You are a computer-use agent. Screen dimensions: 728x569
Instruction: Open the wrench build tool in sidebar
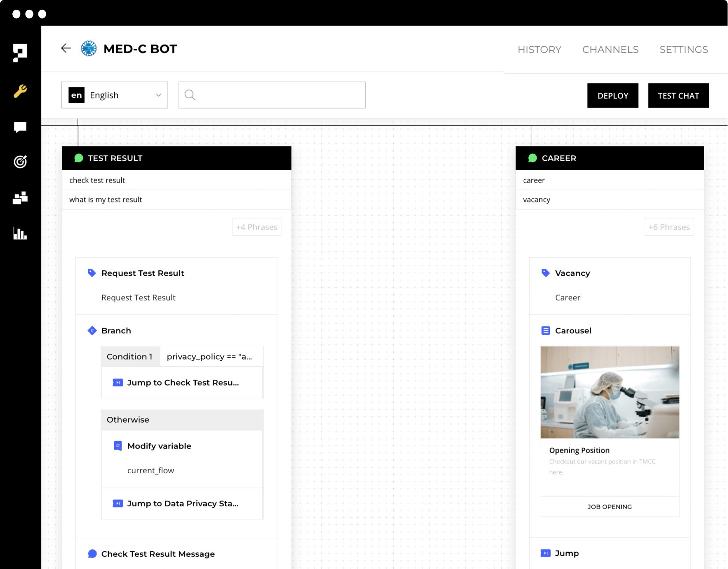click(x=20, y=91)
